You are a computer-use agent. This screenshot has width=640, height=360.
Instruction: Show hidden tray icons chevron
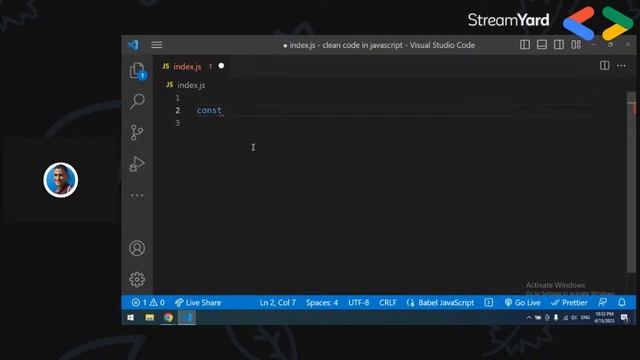click(529, 317)
